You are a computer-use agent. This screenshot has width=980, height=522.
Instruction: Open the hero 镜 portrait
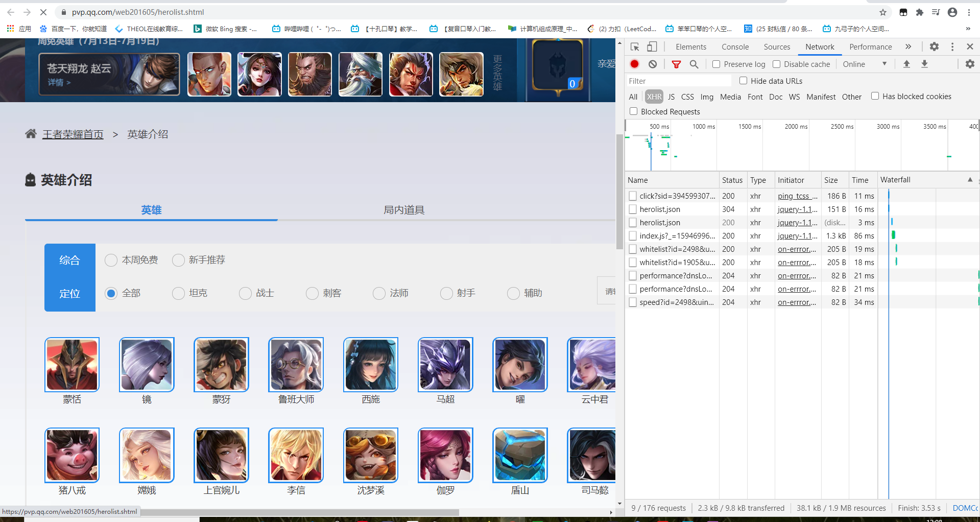(x=147, y=365)
